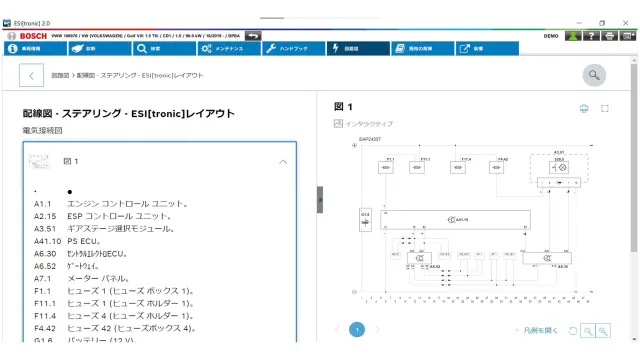Click the plus terminal marker at the diagram's top left
This screenshot has width=640, height=360.
(x=354, y=145)
